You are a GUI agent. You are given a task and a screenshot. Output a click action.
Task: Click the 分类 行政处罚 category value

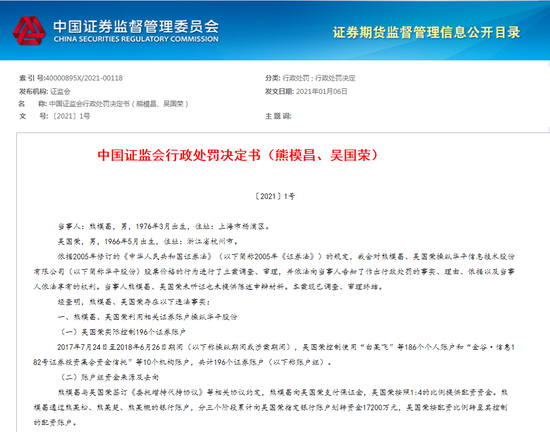[x=319, y=78]
